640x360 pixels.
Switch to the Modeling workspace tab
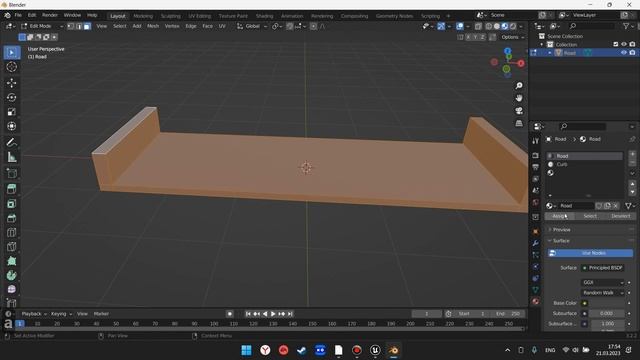(x=143, y=16)
